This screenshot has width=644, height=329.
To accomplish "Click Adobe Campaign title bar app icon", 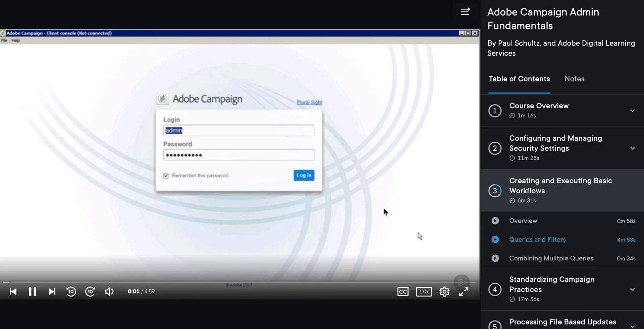I will click(3, 33).
